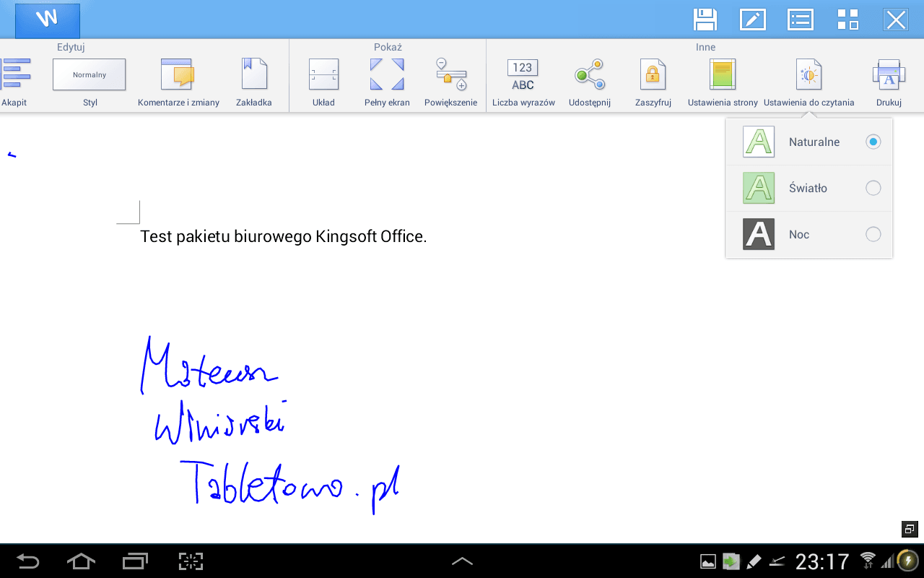Image resolution: width=924 pixels, height=578 pixels.
Task: Open Powiększenie zoom control
Action: click(x=451, y=82)
